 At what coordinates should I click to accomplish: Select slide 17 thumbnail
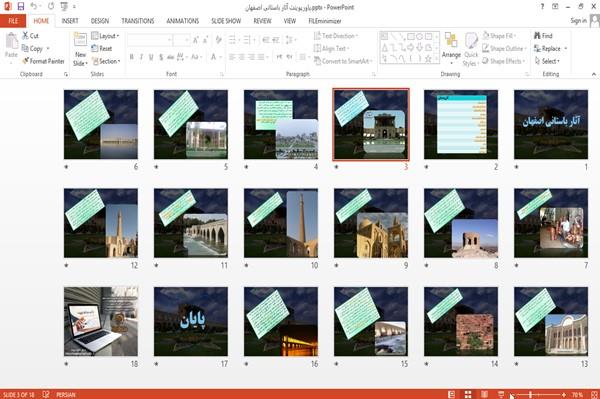click(x=191, y=321)
